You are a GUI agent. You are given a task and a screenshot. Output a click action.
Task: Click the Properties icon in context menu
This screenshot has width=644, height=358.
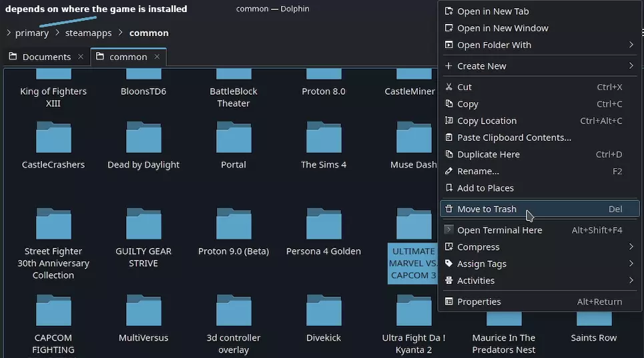pyautogui.click(x=449, y=301)
